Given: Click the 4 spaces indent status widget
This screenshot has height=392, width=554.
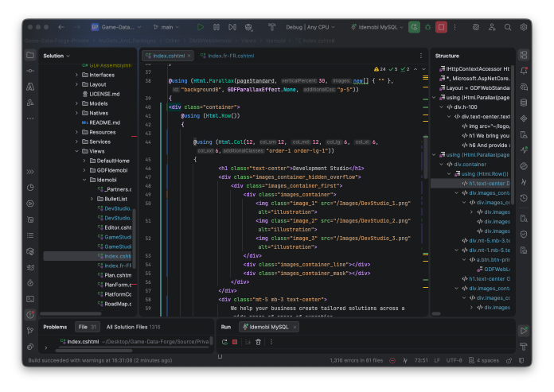Looking at the screenshot, I should point(484,361).
